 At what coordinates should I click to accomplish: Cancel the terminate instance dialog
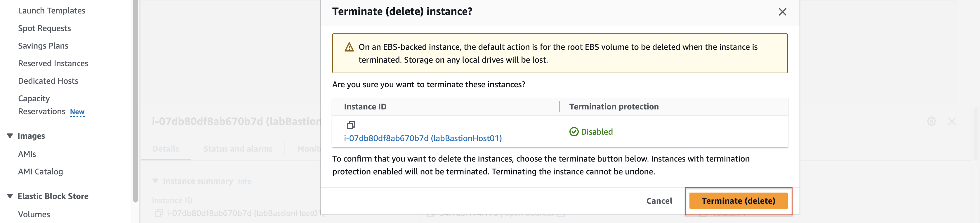click(659, 201)
